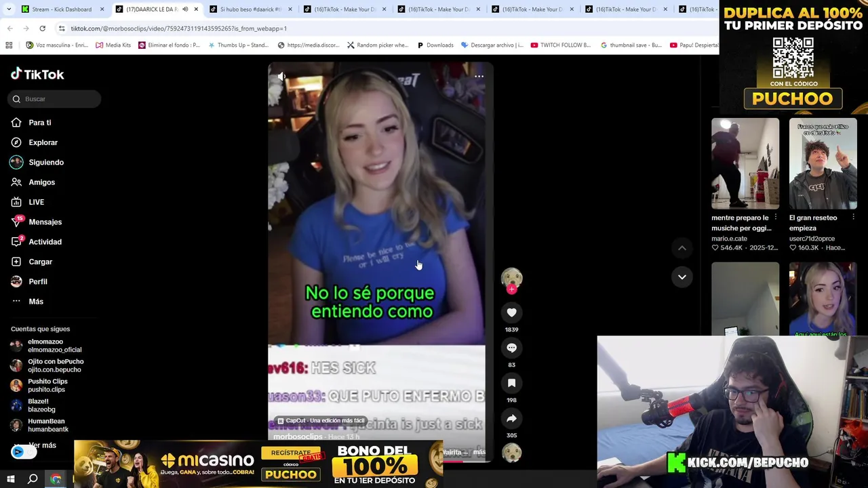Go to the Explorar page
Screen dimensions: 868x488
[43, 142]
